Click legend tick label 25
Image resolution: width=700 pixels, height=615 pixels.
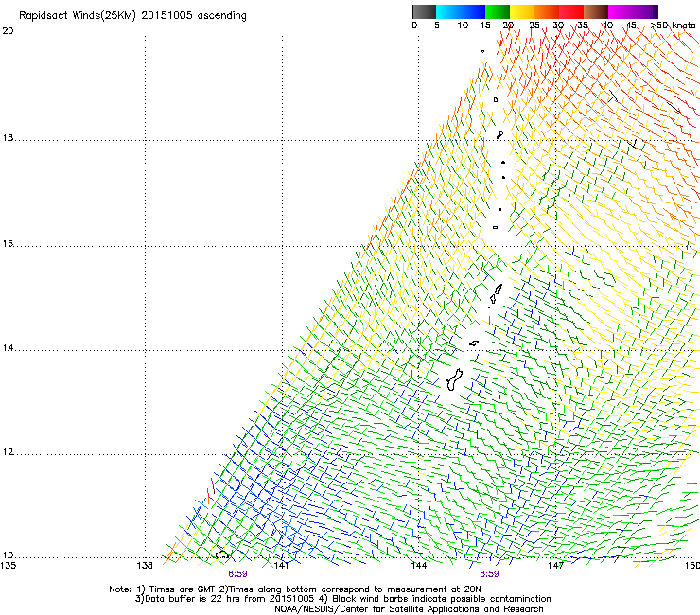(534, 26)
